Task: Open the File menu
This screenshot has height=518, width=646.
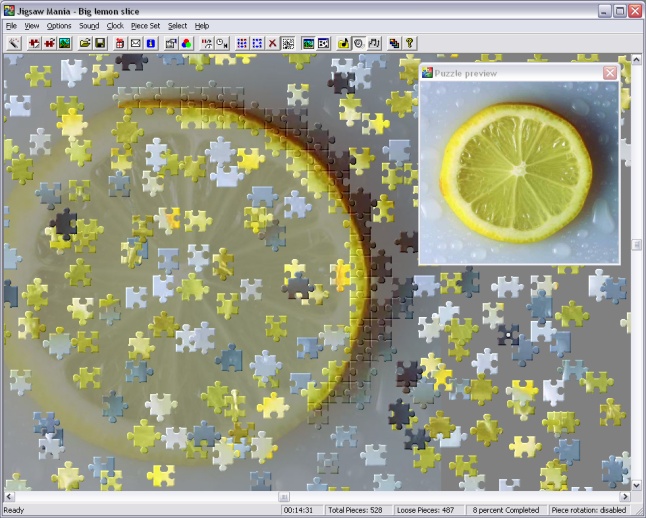Action: (x=11, y=25)
